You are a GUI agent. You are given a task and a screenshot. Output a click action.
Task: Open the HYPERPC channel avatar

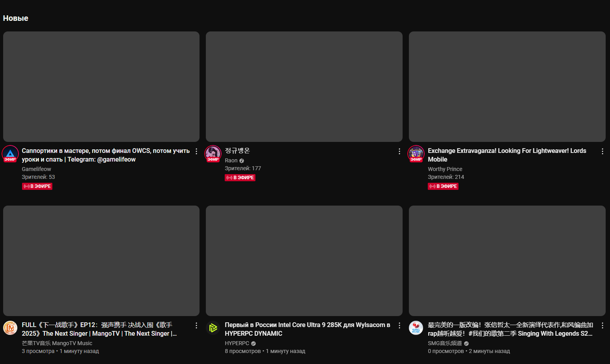pyautogui.click(x=213, y=328)
